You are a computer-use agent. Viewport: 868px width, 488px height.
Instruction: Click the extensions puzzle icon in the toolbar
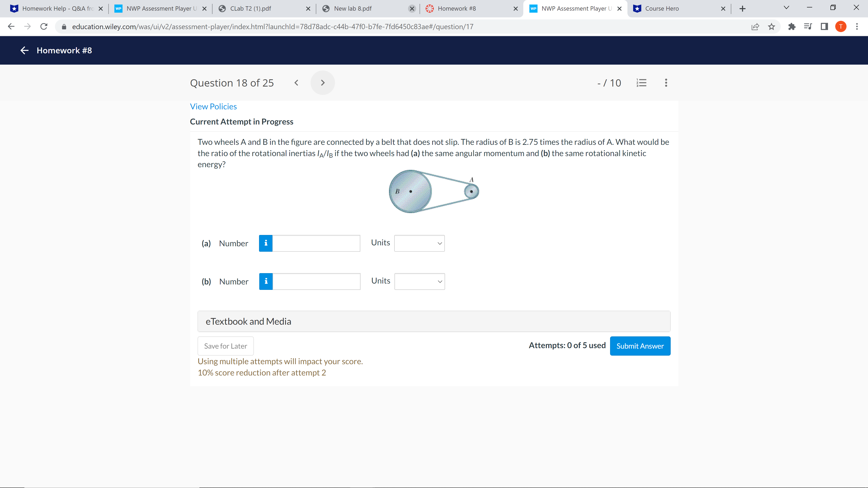pyautogui.click(x=792, y=27)
